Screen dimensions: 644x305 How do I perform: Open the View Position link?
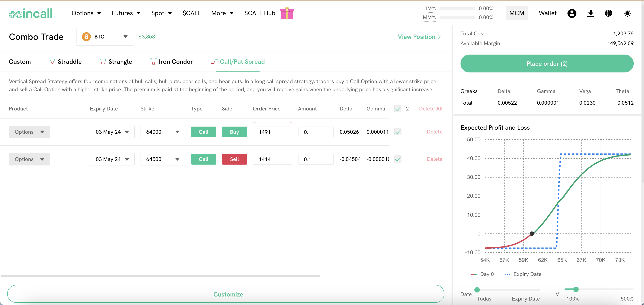tap(419, 37)
